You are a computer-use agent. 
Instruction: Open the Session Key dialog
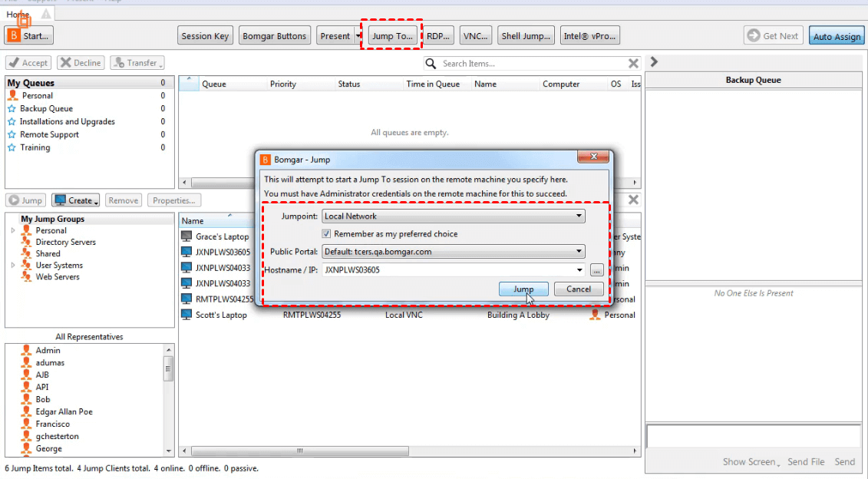(205, 36)
